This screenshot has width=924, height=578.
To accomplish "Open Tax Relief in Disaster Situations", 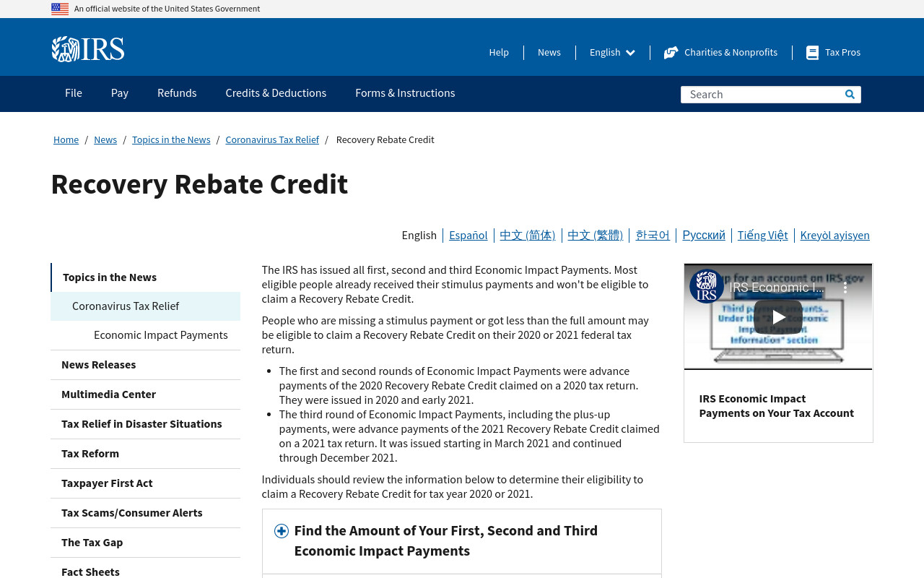I will [145, 424].
